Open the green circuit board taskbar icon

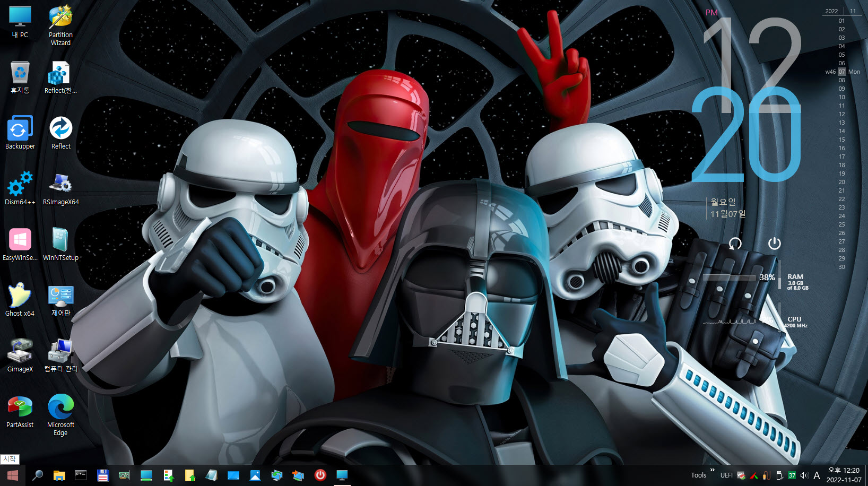click(124, 475)
